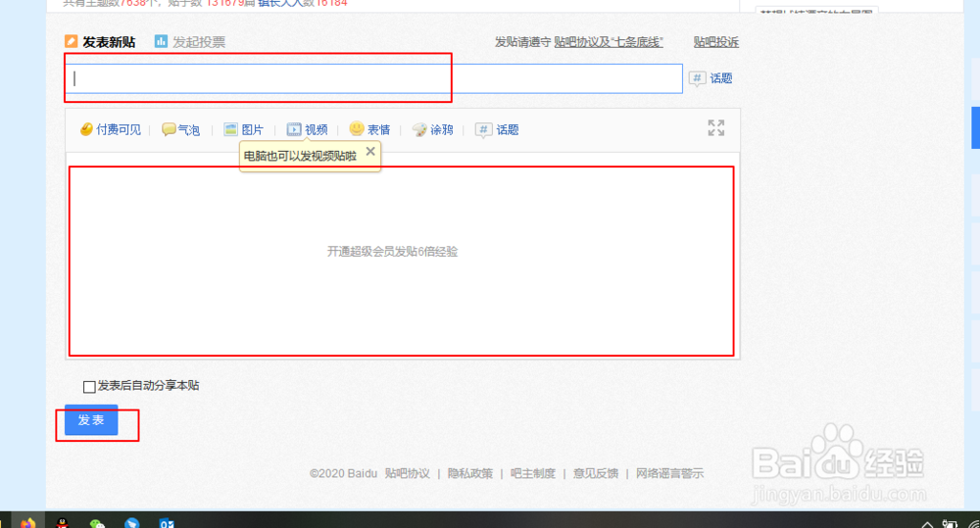This screenshot has width=980, height=528.
Task: Open the 隐私政策 footer link
Action: click(470, 474)
